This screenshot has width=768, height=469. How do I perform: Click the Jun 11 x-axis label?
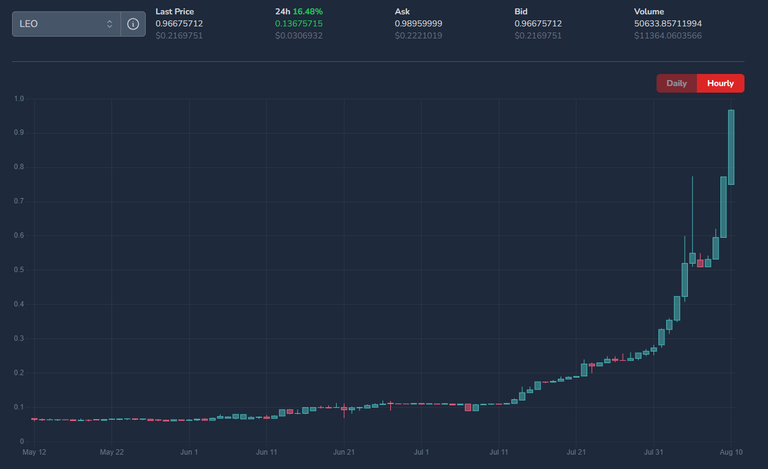click(266, 452)
